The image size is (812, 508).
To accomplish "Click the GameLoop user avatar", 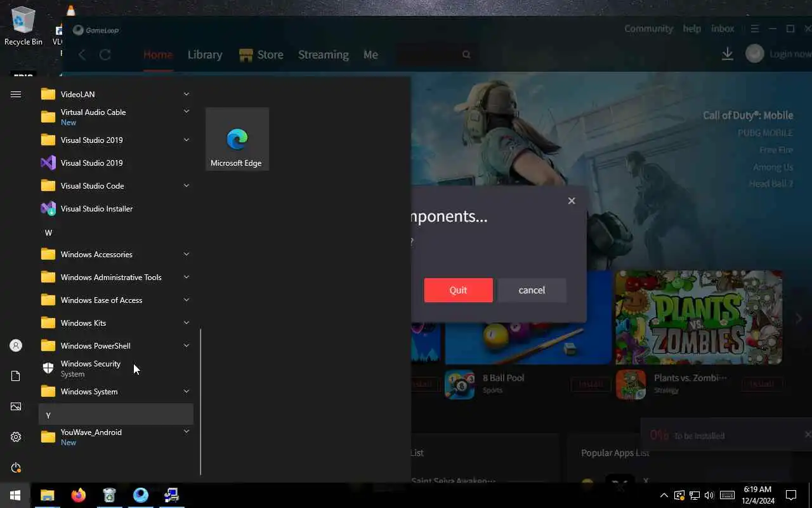I will (x=754, y=54).
